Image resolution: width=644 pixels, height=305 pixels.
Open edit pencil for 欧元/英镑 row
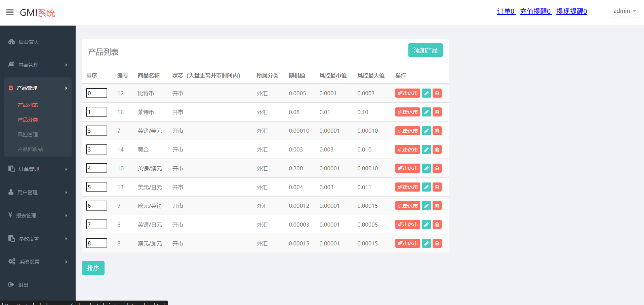pyautogui.click(x=426, y=206)
